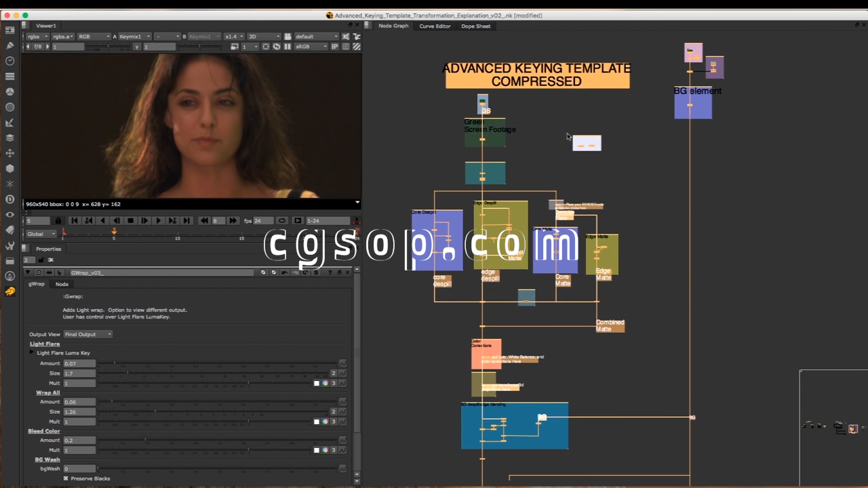The width and height of the screenshot is (868, 488).
Task: Open the sRGB viewer process dropdown
Action: (x=311, y=47)
